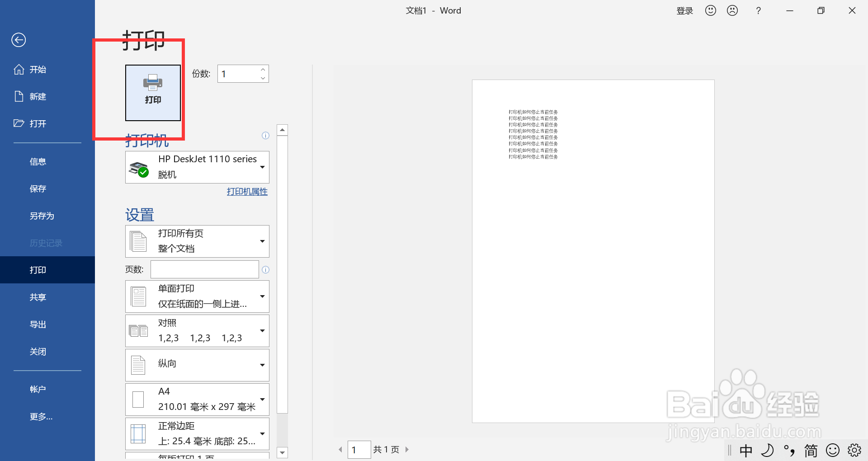868x461 pixels.
Task: Toggle the IME half-moon width icon
Action: [x=768, y=451]
